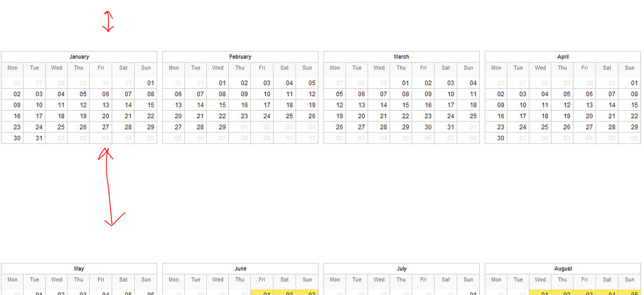Select March 01 date cell
The height and width of the screenshot is (295, 644).
401,83
